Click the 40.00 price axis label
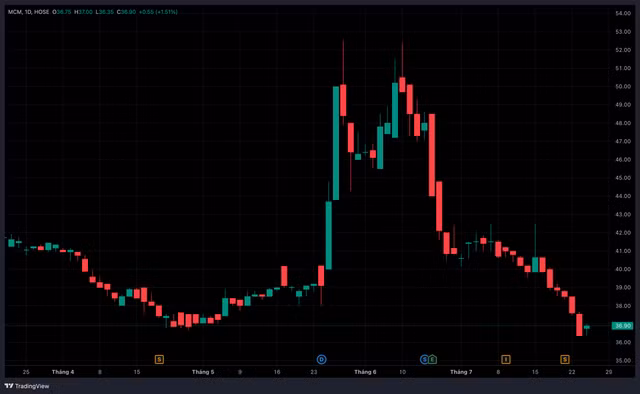The image size is (640, 394). (x=623, y=269)
